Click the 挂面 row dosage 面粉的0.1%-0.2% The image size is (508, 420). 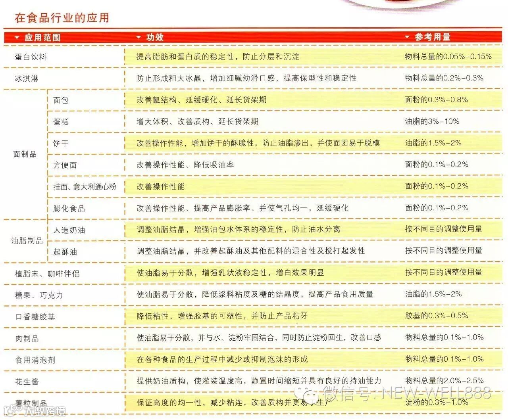[437, 186]
